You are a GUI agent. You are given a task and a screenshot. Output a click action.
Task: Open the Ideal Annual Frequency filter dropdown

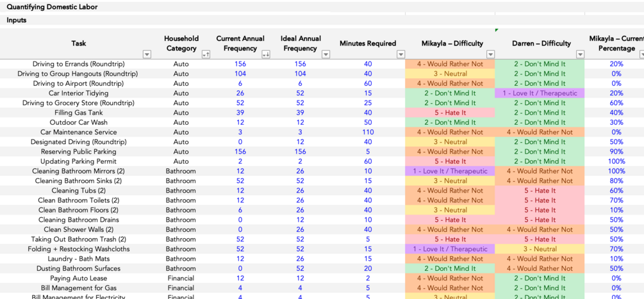[326, 54]
